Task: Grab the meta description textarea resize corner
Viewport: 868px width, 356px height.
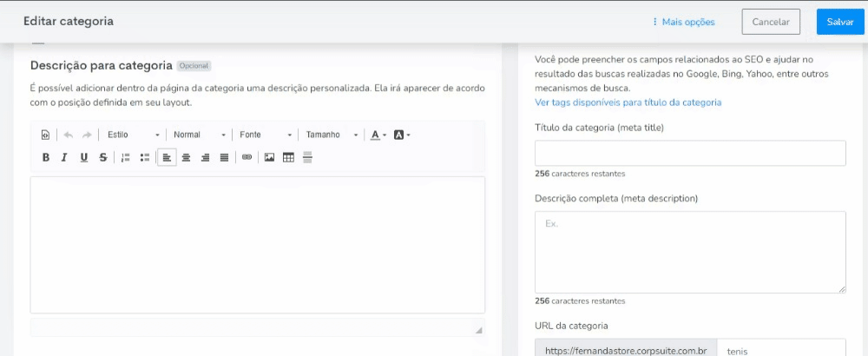Action: click(x=841, y=289)
